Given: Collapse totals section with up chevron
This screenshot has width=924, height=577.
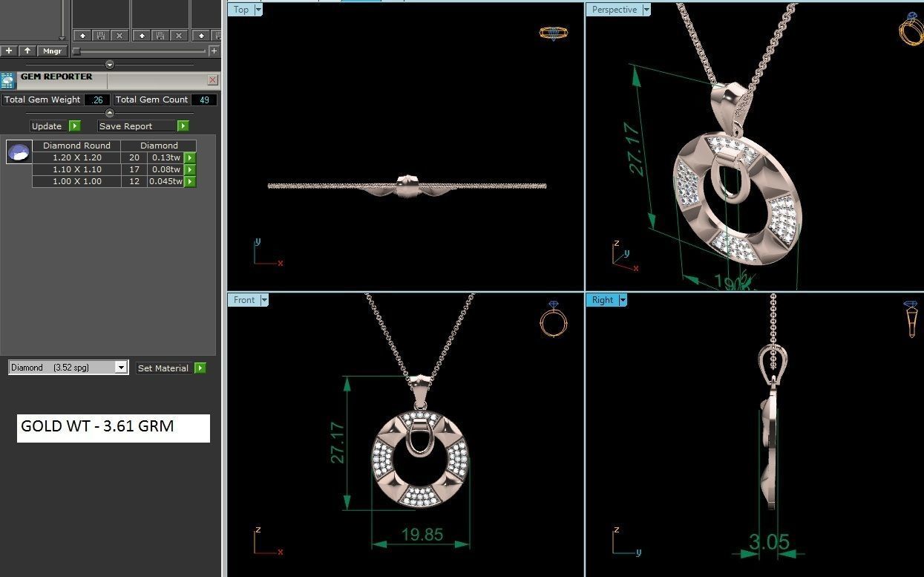Looking at the screenshot, I should click(x=110, y=113).
